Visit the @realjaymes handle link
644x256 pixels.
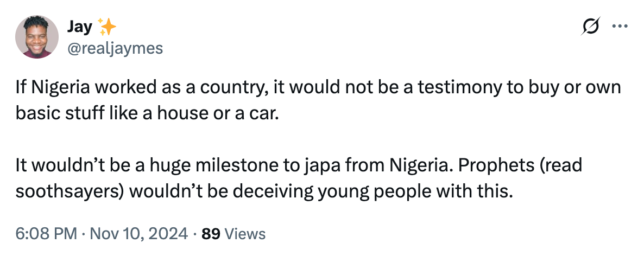click(114, 48)
